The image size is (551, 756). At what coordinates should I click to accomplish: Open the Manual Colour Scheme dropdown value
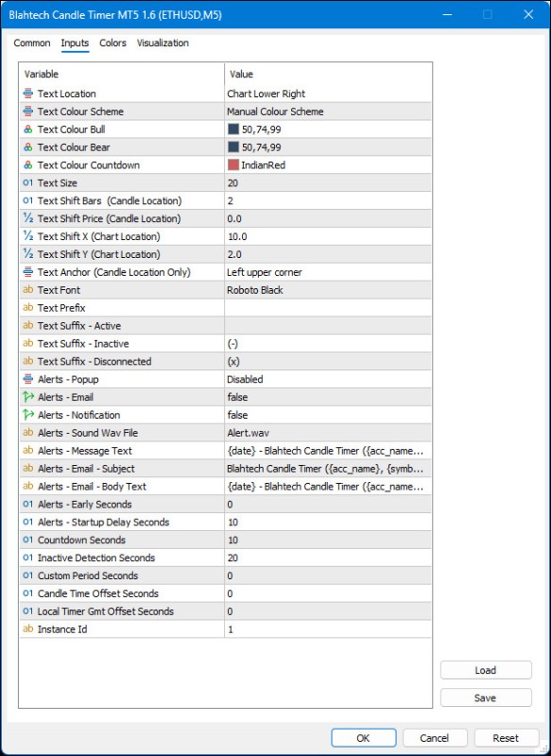click(328, 112)
